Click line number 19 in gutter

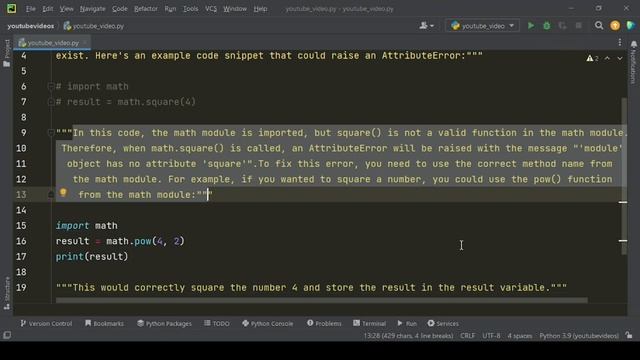click(x=21, y=288)
